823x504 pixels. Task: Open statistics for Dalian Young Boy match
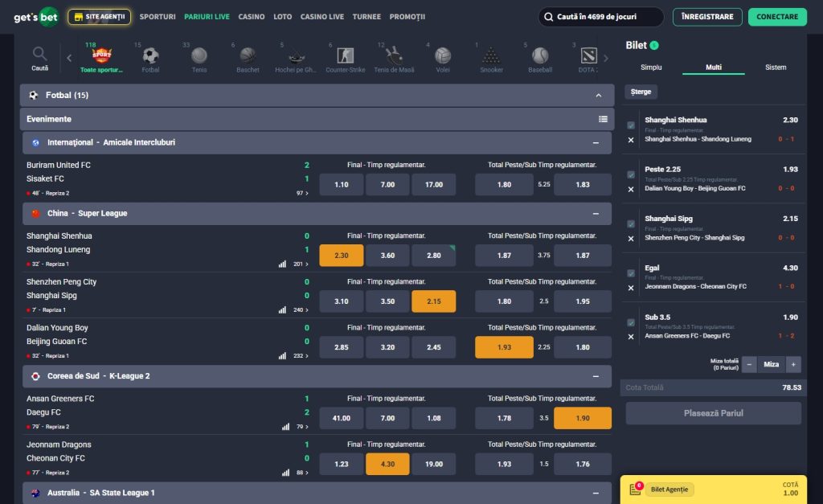pos(282,356)
